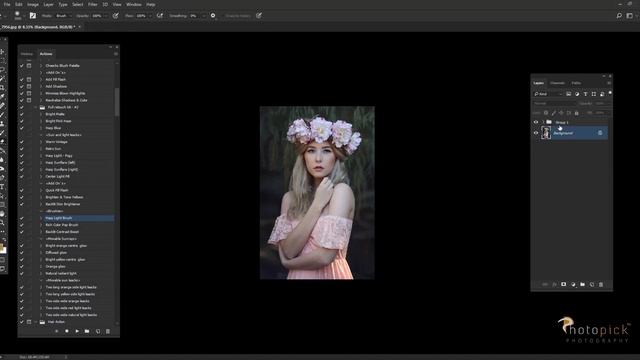Expand the Quick Fill Flash action
Screen dimensions: 640x360
coord(41,190)
